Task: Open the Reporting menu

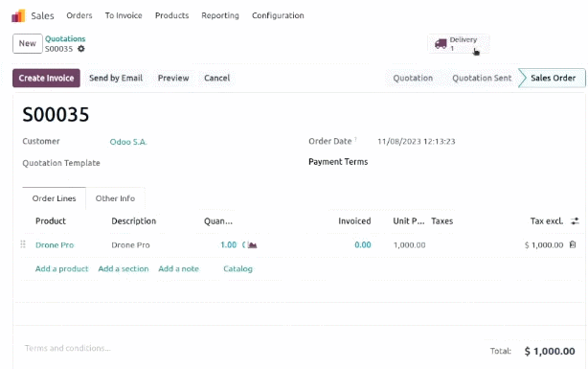Action: (220, 15)
